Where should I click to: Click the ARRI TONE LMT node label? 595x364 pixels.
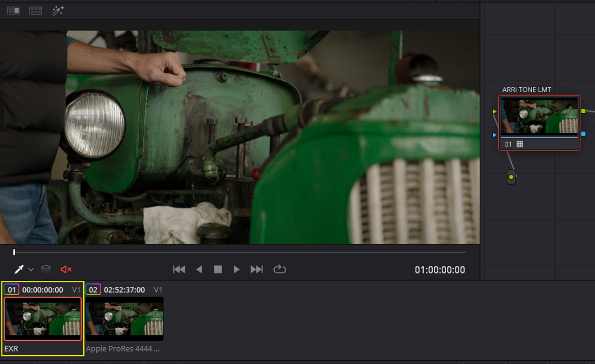click(x=527, y=90)
